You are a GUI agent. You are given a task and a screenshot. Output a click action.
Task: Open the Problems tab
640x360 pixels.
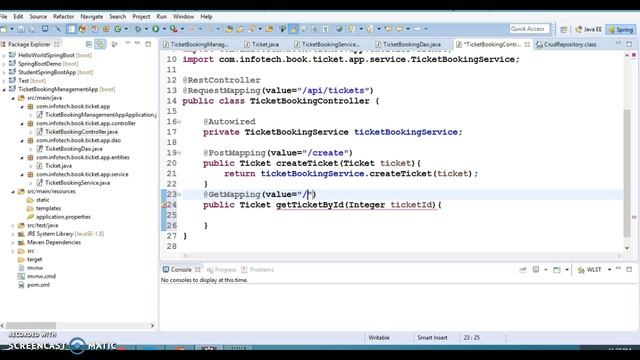pos(258,270)
